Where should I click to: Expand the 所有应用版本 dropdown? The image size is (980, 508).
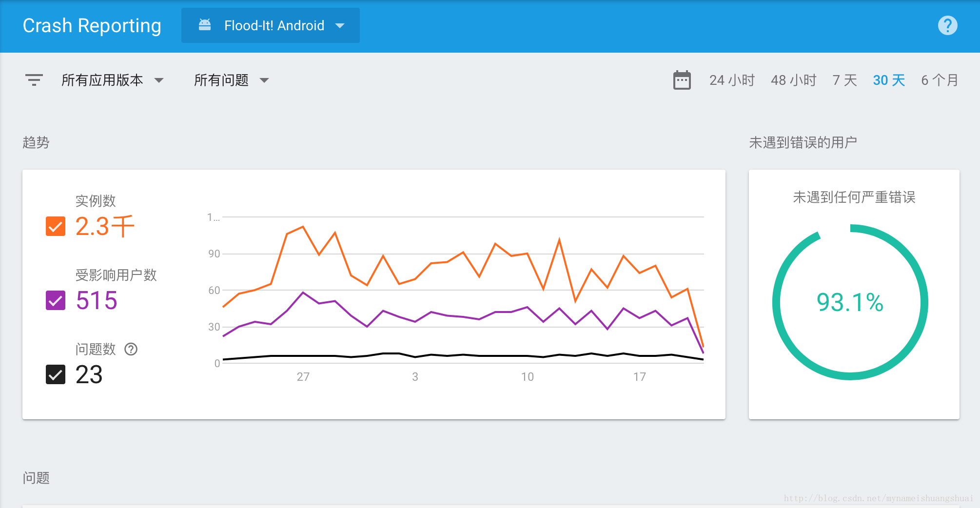[x=112, y=80]
